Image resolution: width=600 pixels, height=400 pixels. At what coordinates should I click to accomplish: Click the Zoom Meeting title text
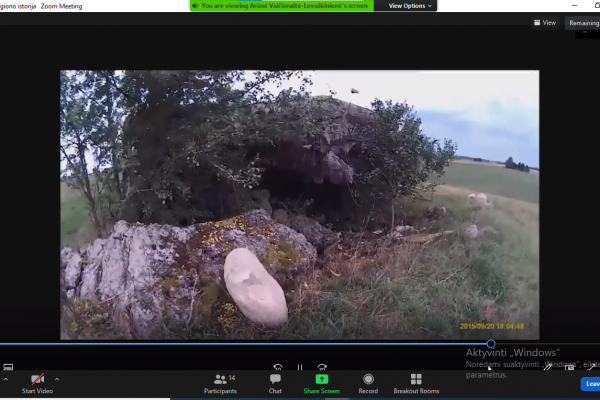coord(61,6)
